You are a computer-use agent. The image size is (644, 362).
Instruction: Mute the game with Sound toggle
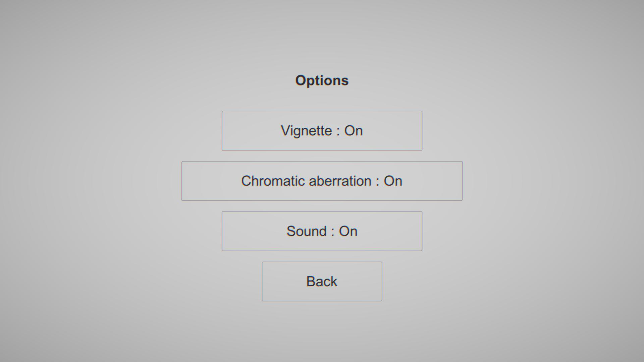click(322, 231)
